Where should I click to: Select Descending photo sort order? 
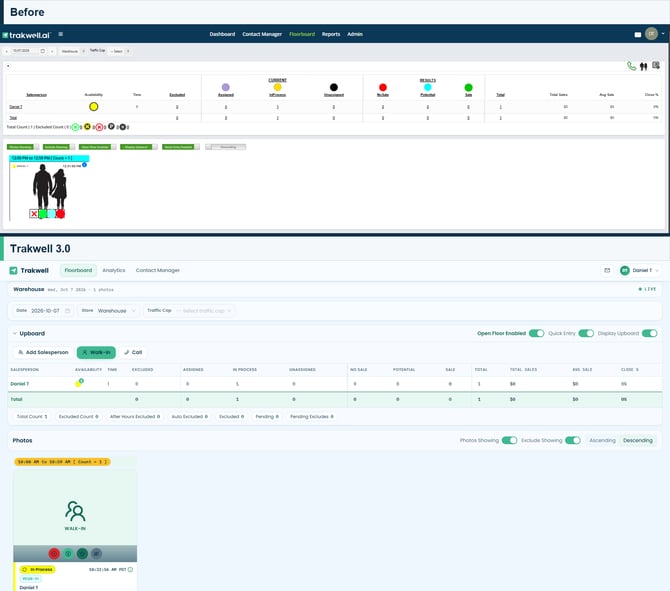[638, 440]
